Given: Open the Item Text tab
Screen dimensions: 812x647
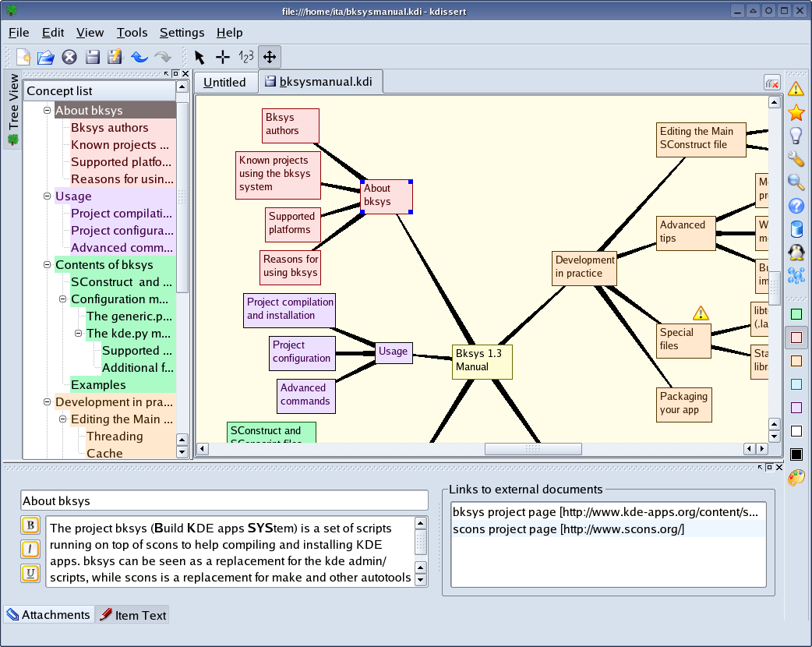Looking at the screenshot, I should (x=132, y=615).
